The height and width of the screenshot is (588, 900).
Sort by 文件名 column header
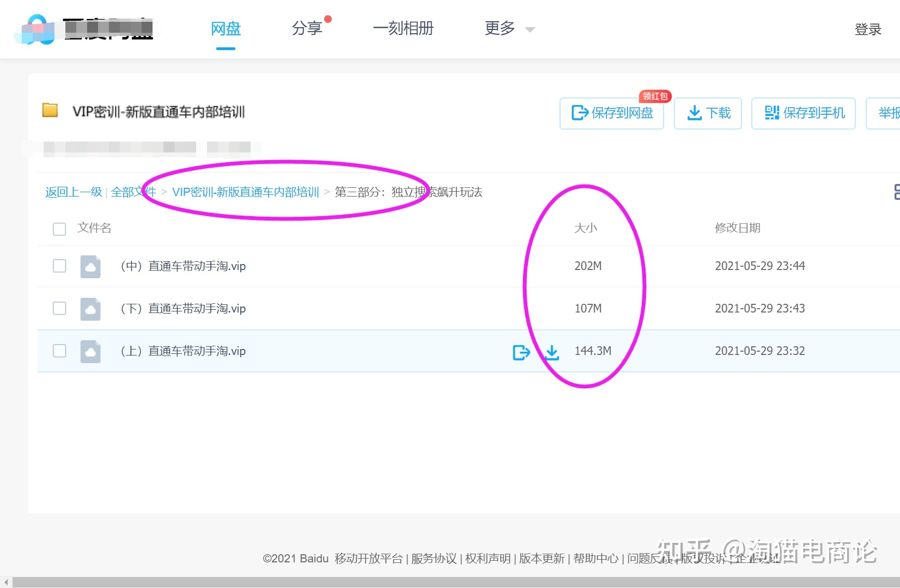[94, 228]
